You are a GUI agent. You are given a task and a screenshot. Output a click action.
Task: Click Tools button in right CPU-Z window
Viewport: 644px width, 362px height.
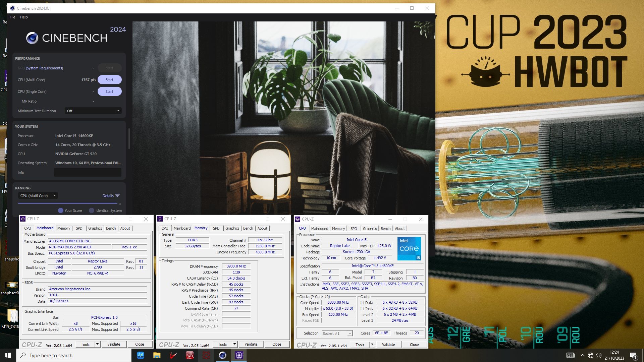(360, 345)
